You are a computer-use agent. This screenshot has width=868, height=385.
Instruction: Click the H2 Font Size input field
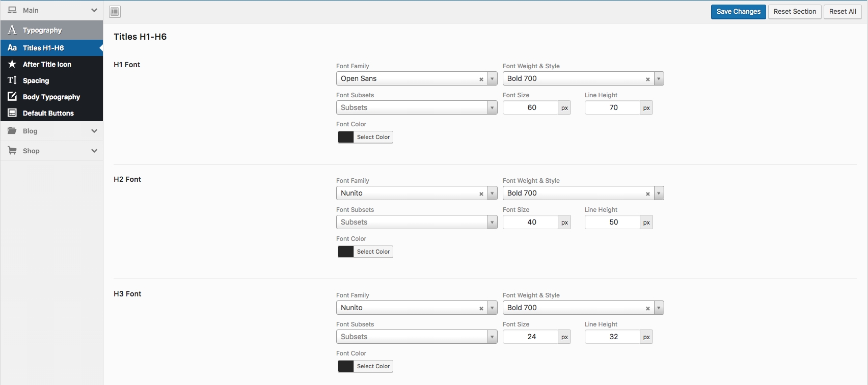531,222
